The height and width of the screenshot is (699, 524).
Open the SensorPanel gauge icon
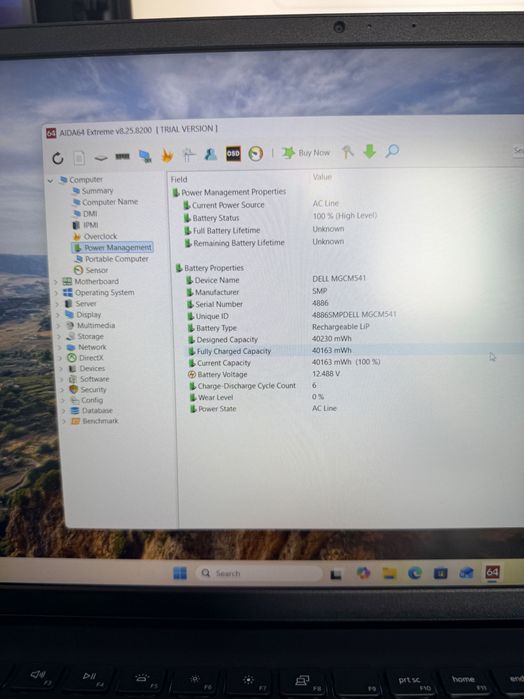(256, 153)
